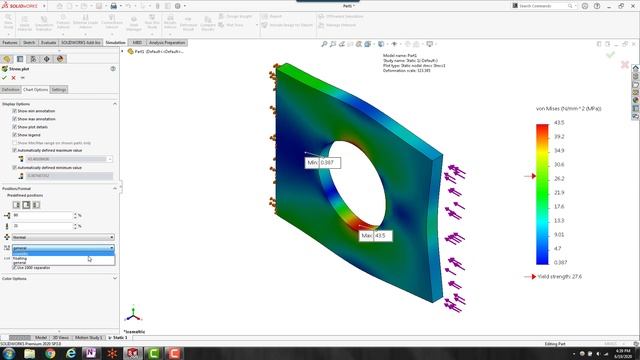Click the Min: 0.387 annotation label
This screenshot has width=640, height=360.
click(322, 162)
